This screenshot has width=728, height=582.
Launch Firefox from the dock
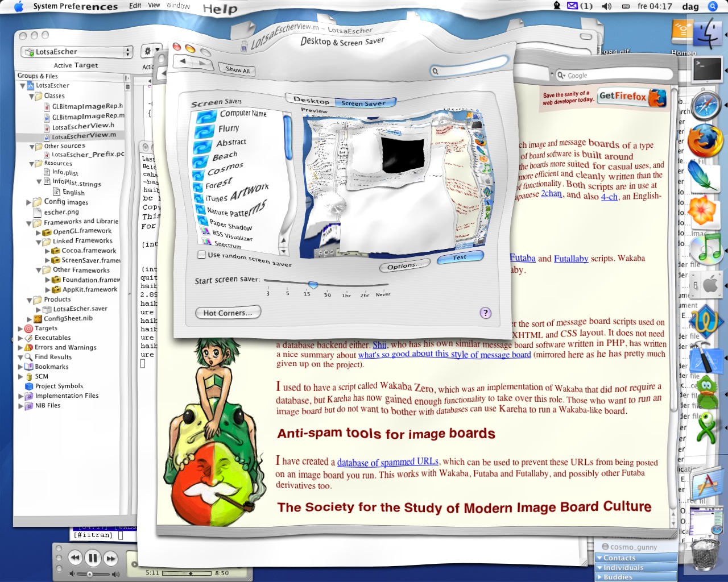pyautogui.click(x=705, y=141)
